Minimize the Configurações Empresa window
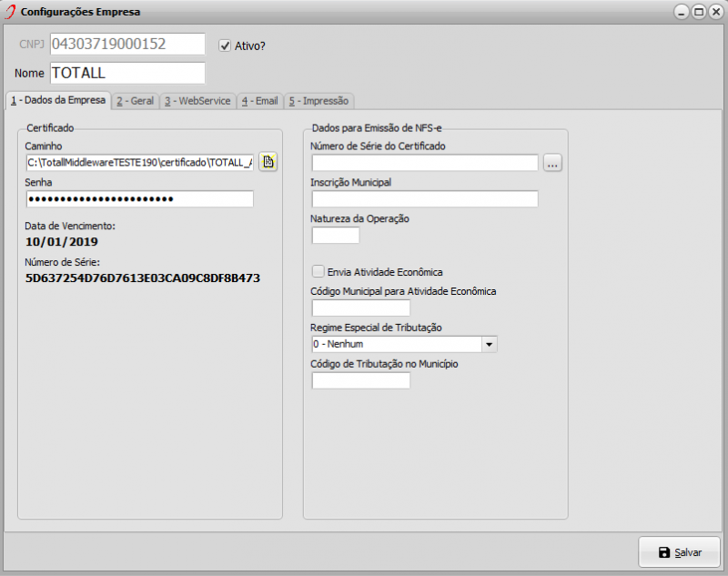The width and height of the screenshot is (728, 576). coord(682,13)
